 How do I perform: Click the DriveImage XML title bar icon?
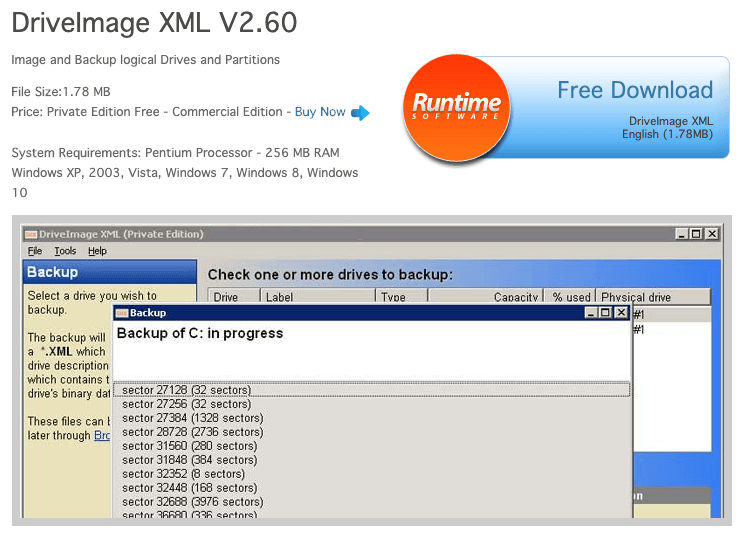tap(31, 234)
